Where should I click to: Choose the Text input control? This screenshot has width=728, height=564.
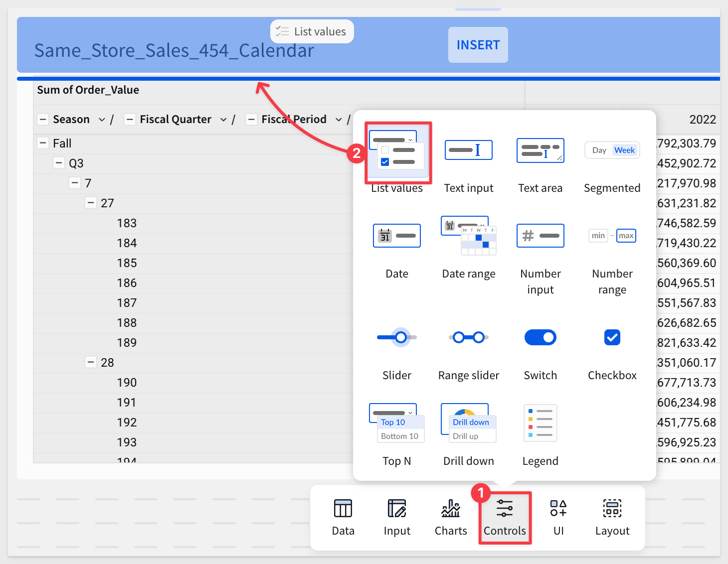pos(468,150)
